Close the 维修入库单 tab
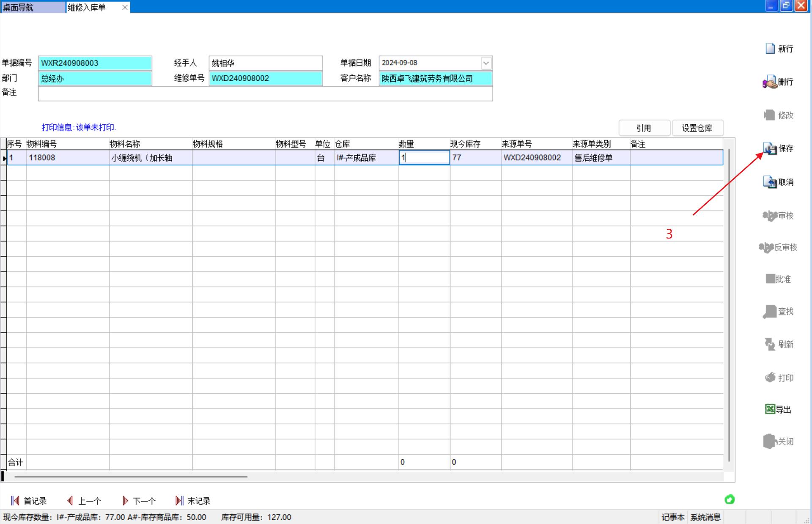This screenshot has width=812, height=524. click(125, 7)
